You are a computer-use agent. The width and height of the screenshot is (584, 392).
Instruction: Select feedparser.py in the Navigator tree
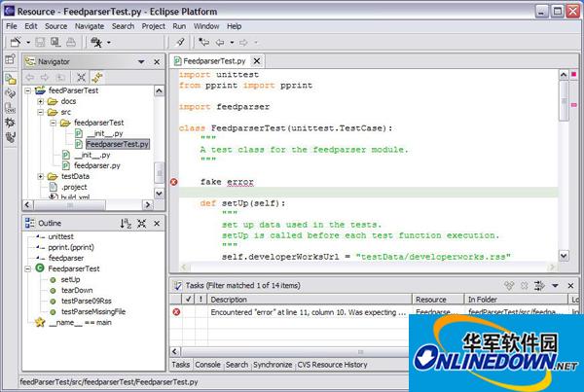click(95, 165)
